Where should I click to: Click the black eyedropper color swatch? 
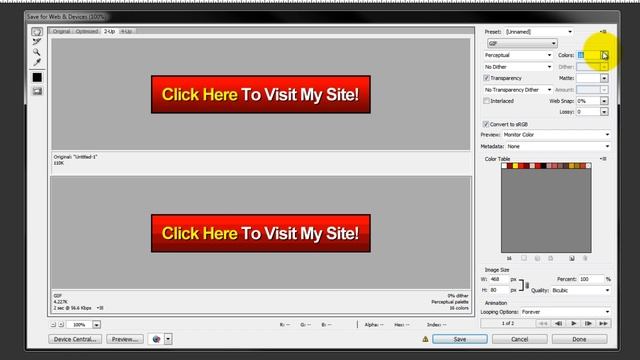click(37, 77)
